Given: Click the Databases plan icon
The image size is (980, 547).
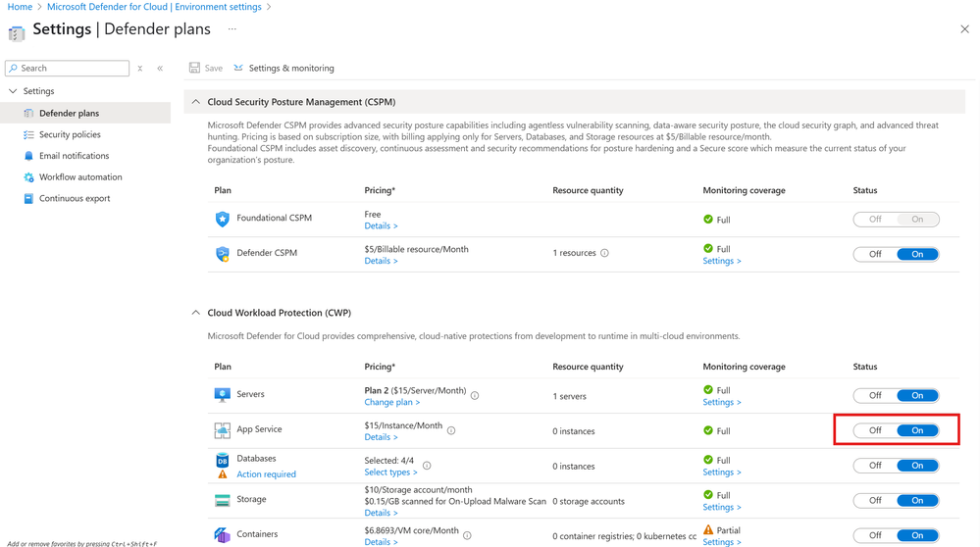Looking at the screenshot, I should [x=222, y=460].
